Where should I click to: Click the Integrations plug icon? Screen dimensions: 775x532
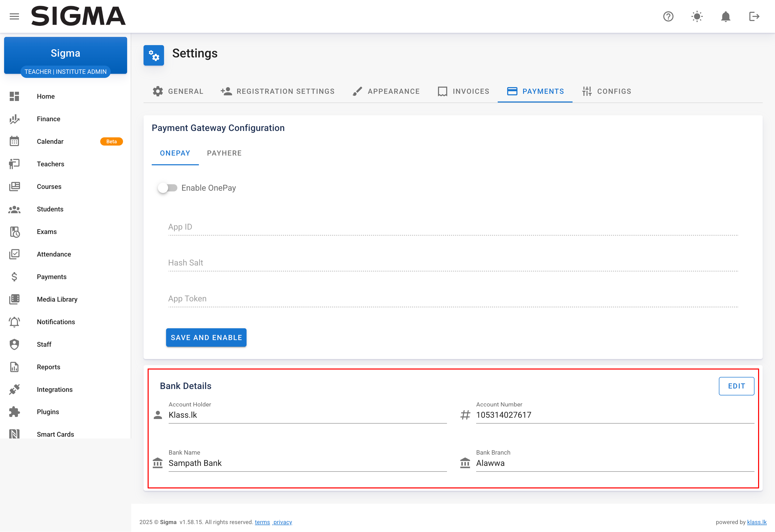point(14,390)
